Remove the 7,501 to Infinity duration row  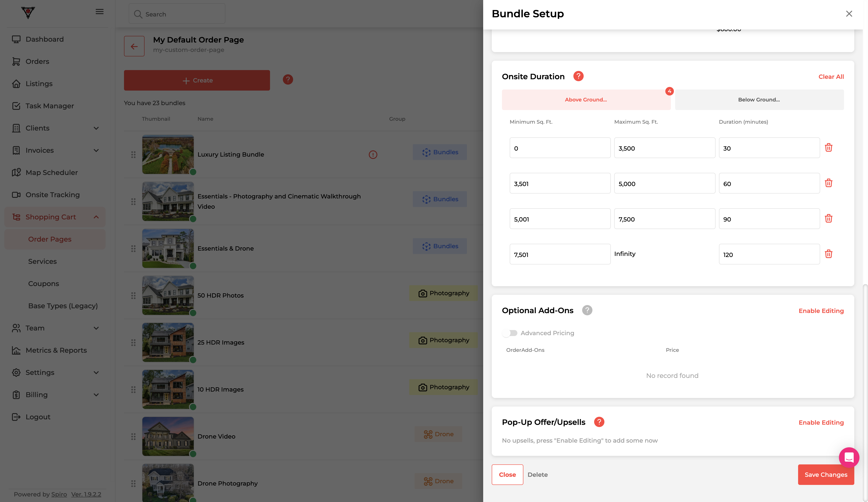(828, 254)
